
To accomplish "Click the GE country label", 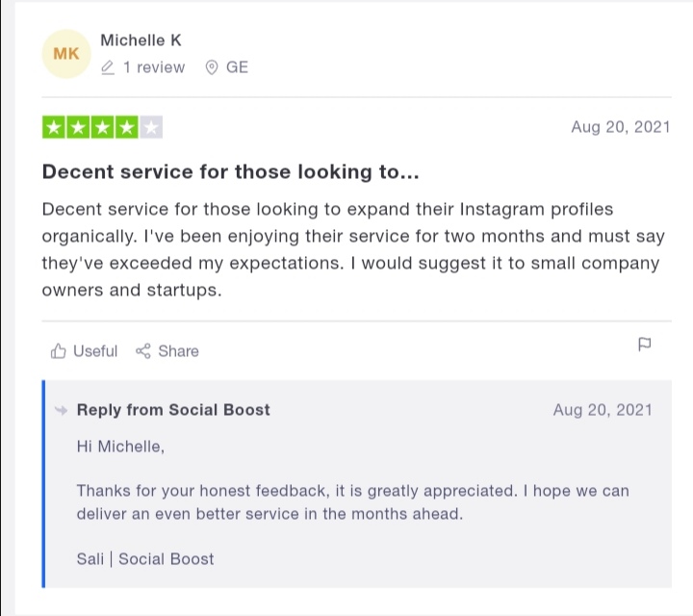I will point(237,67).
